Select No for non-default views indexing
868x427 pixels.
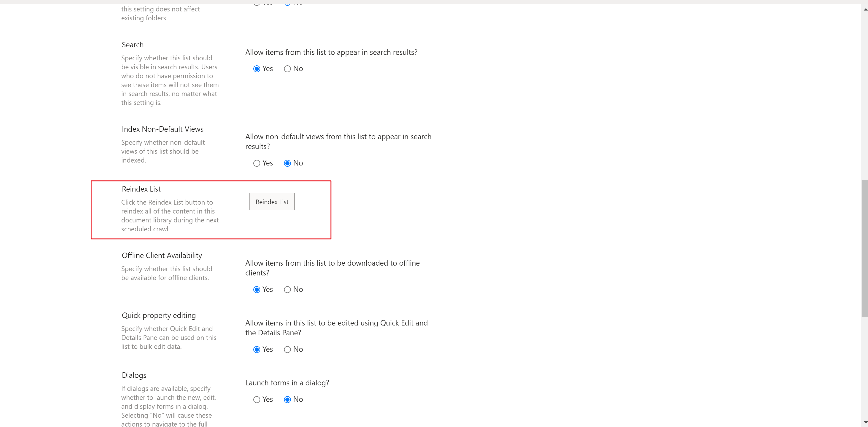(x=287, y=163)
